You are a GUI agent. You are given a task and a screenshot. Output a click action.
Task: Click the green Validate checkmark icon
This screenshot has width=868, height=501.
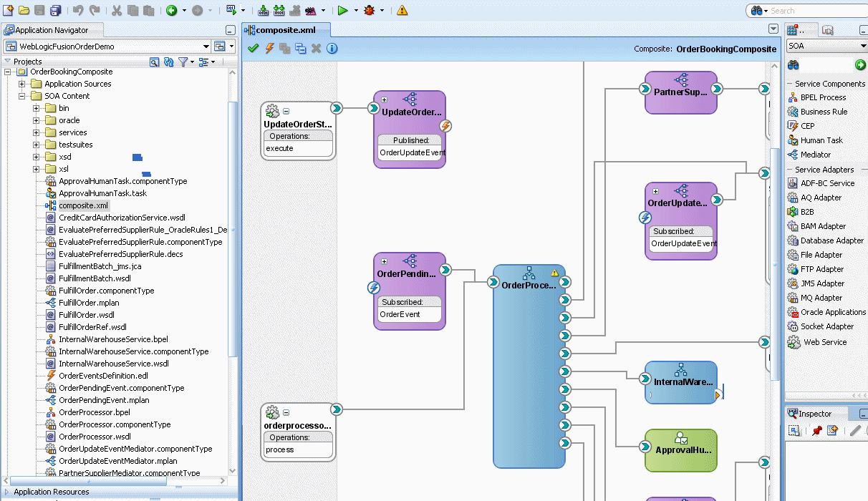coord(253,49)
